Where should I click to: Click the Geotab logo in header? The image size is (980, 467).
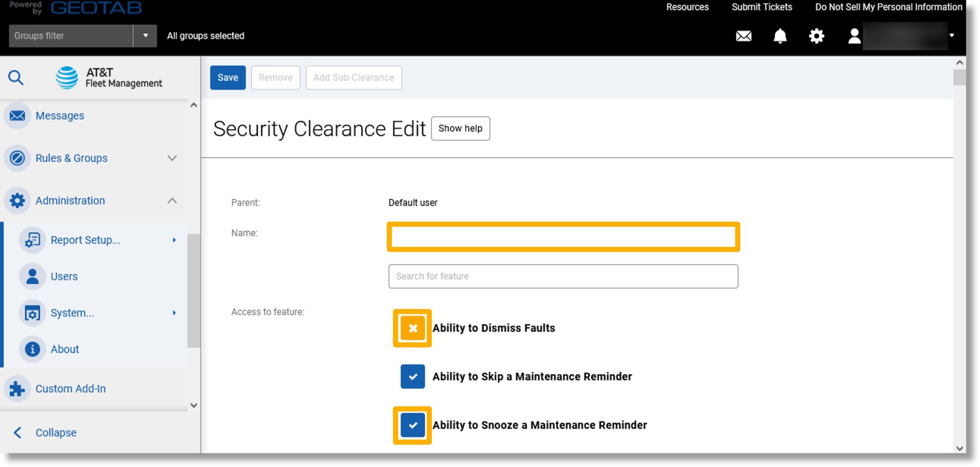click(x=96, y=8)
